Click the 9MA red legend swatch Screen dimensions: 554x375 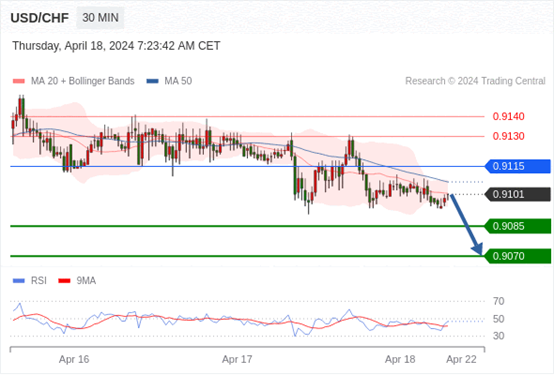64,281
